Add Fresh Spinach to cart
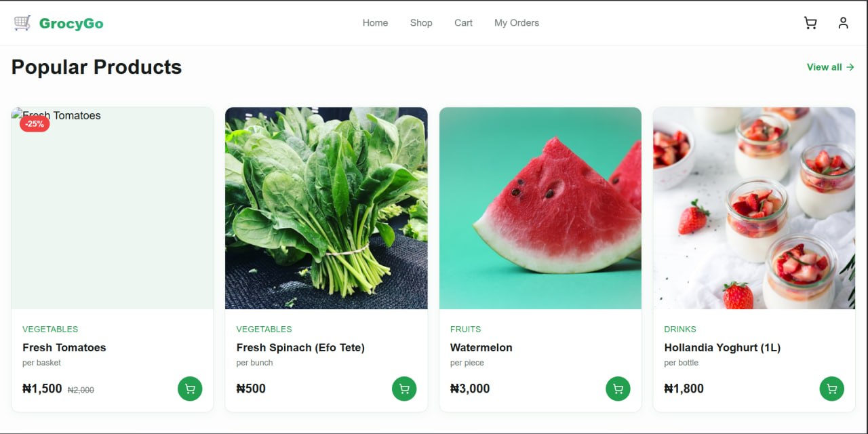Image resolution: width=868 pixels, height=434 pixels. click(404, 389)
